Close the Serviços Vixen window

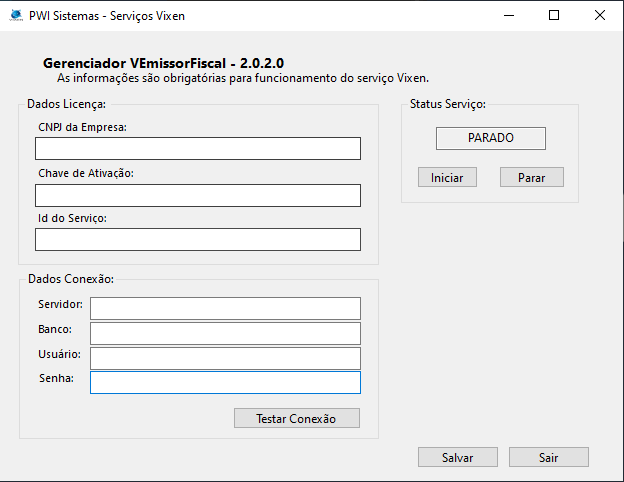[x=599, y=16]
